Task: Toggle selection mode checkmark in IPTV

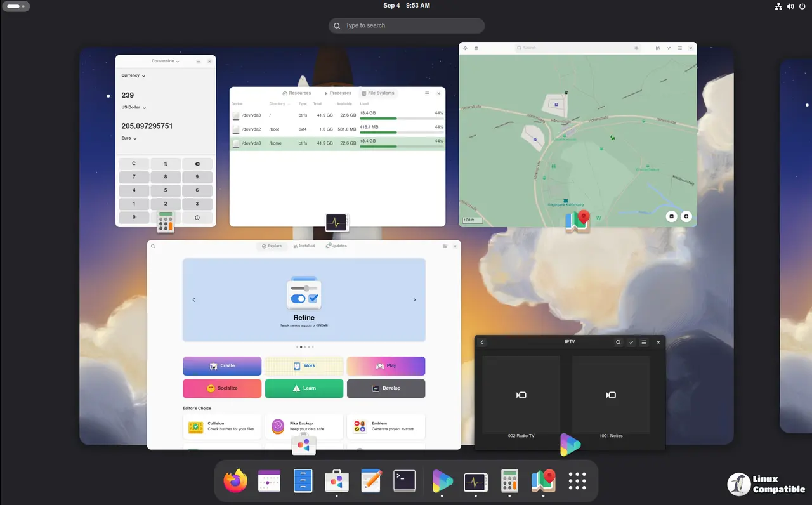Action: [x=631, y=343]
